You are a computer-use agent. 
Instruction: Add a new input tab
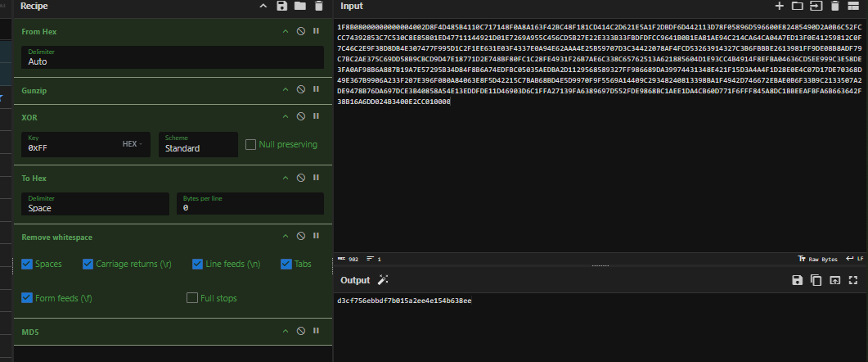(x=779, y=7)
